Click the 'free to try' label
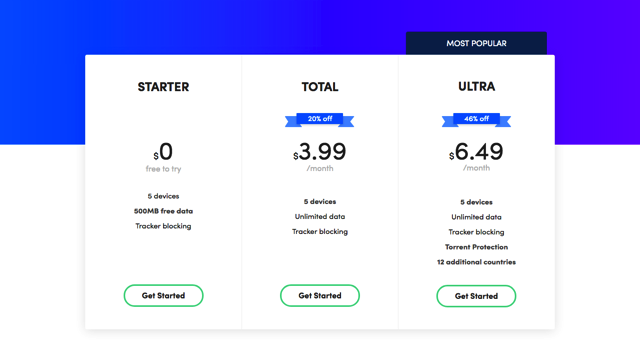 pos(163,169)
